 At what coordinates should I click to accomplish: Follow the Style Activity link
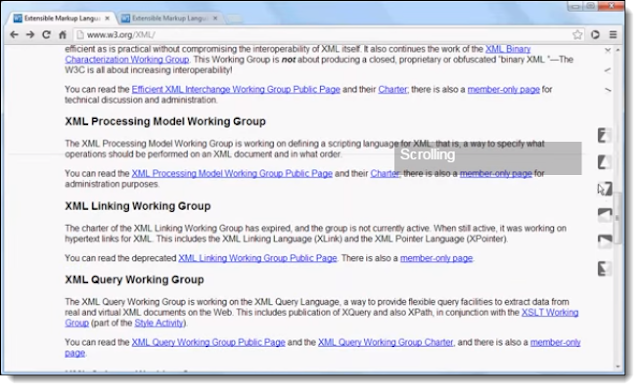pos(159,323)
